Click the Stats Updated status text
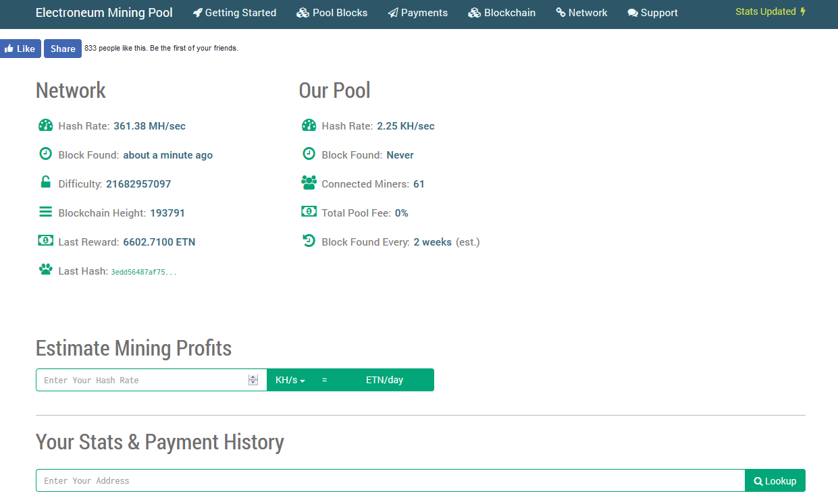The width and height of the screenshot is (838, 504). point(766,11)
